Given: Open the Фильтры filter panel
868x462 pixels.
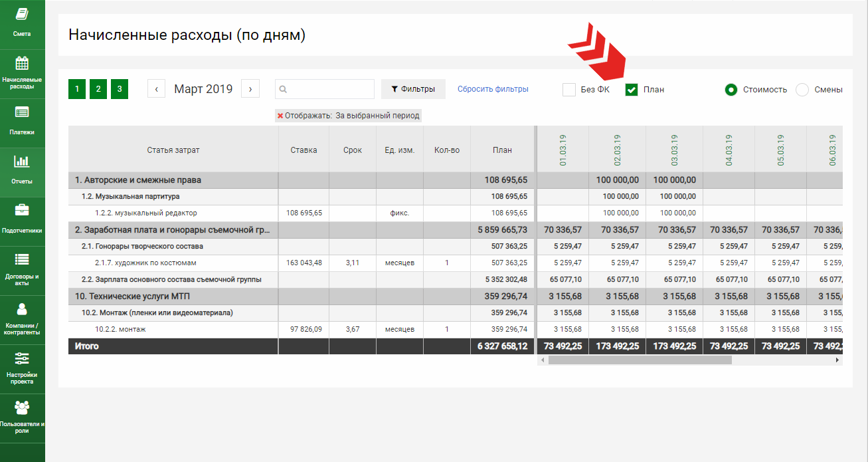Looking at the screenshot, I should click(412, 89).
